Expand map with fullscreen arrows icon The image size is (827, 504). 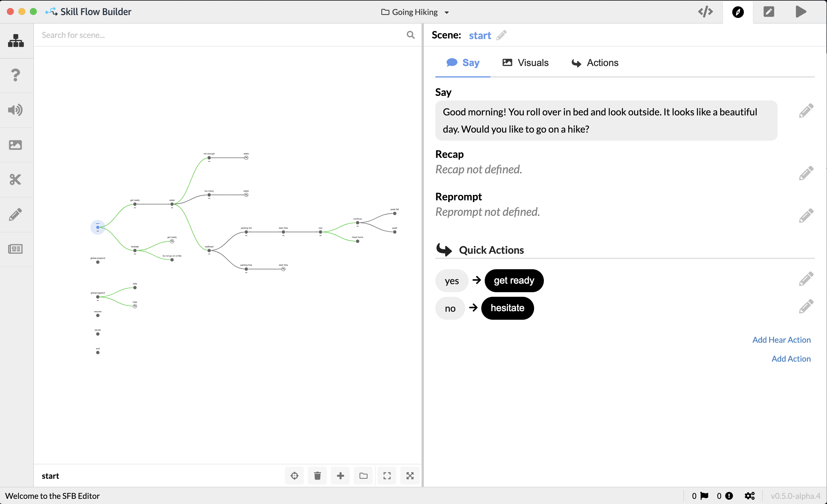410,476
